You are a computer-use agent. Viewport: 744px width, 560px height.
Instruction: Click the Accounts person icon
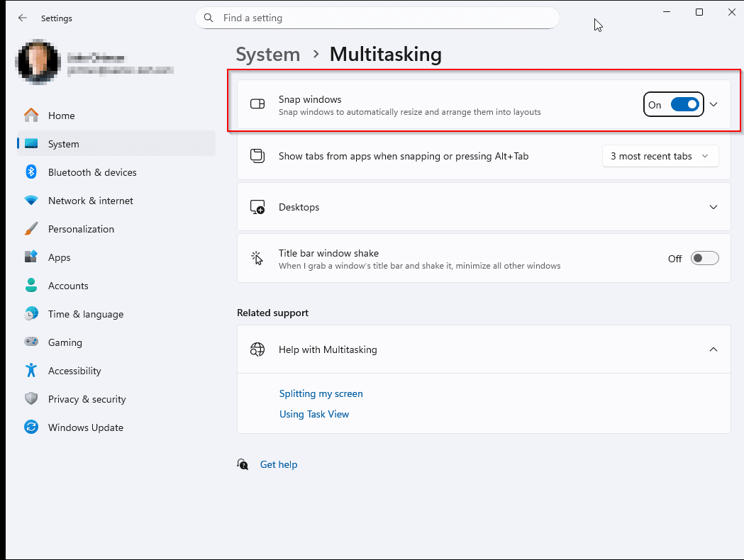click(31, 286)
